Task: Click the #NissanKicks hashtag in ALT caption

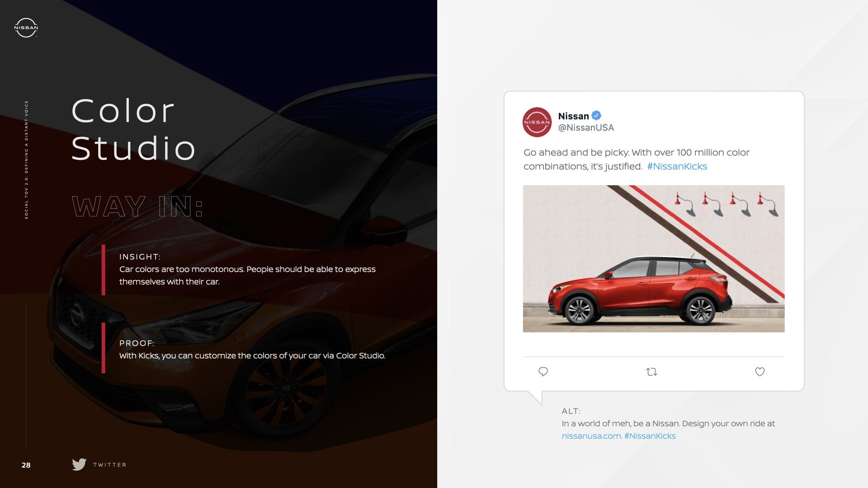Action: (650, 436)
